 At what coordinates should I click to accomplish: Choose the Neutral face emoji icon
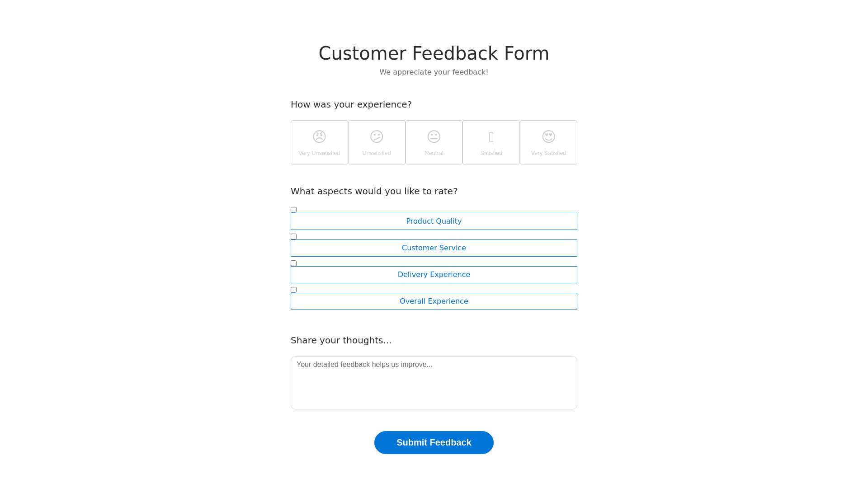coord(434,136)
